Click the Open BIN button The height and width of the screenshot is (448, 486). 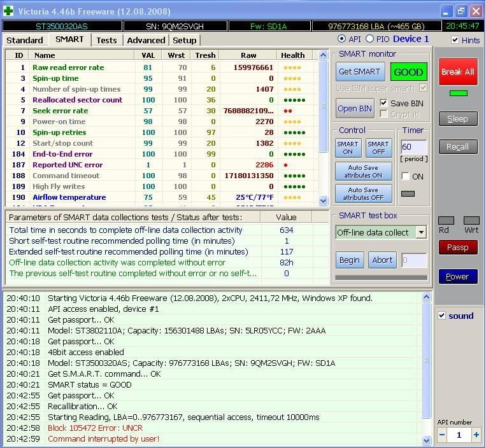click(x=355, y=108)
